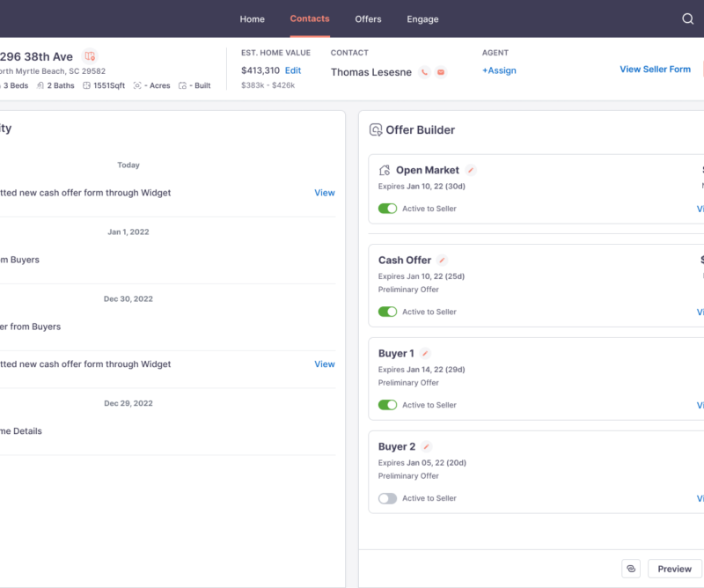Viewport: 704px width, 588px height.
Task: Go to the Engage tab
Action: pos(422,19)
